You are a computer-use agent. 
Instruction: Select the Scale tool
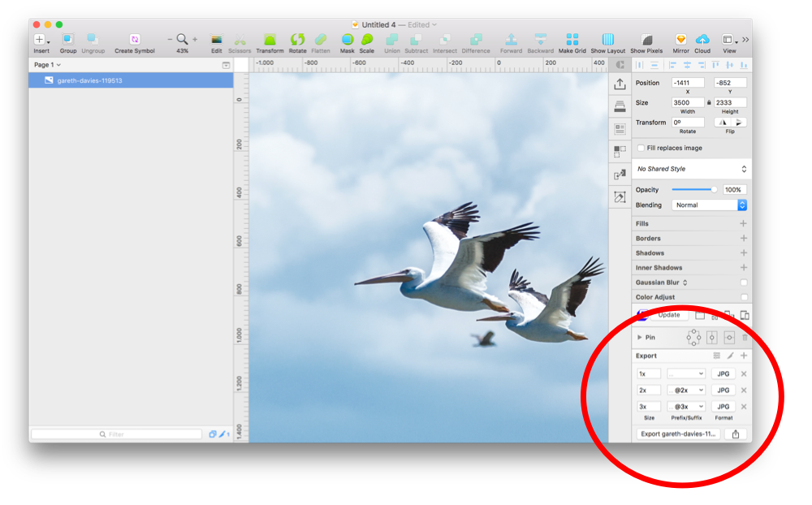[367, 39]
